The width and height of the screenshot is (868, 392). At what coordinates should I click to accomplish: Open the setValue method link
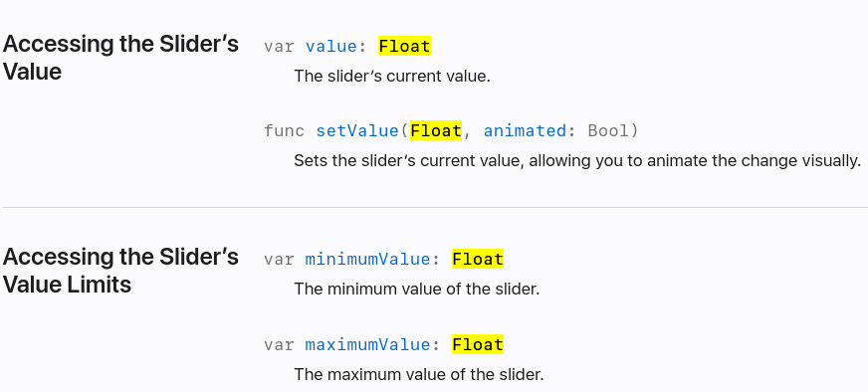tap(357, 130)
